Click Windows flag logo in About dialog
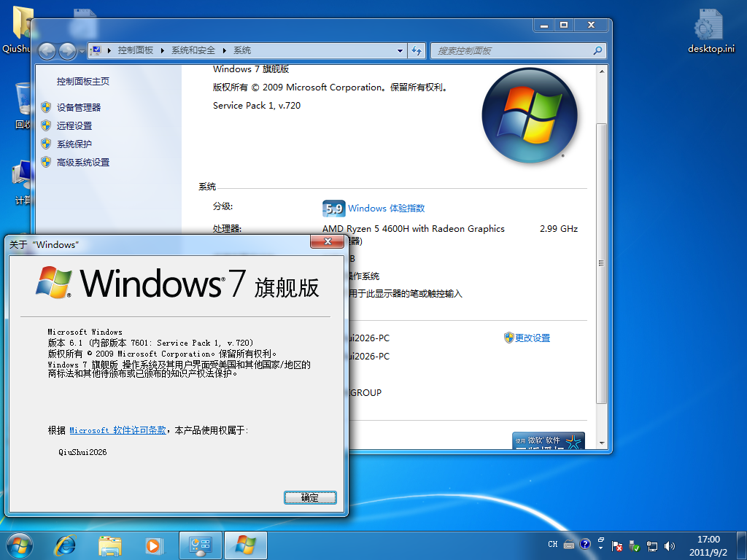 tap(54, 282)
